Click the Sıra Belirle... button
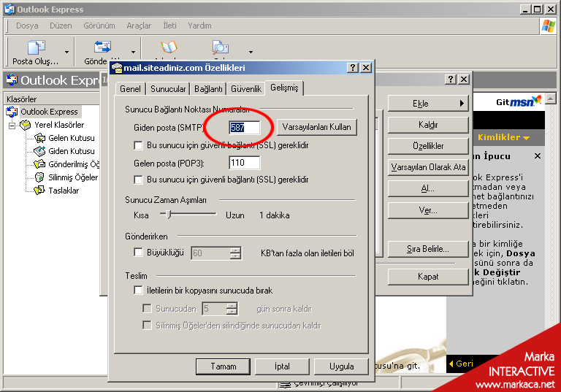The height and width of the screenshot is (392, 561). (428, 249)
